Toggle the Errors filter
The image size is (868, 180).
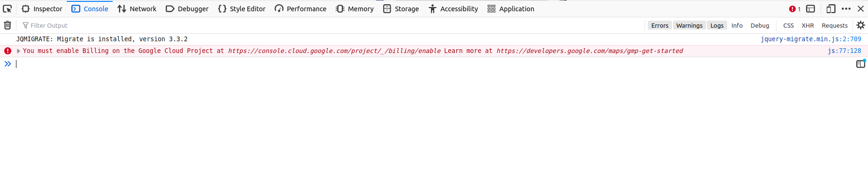[x=660, y=25]
